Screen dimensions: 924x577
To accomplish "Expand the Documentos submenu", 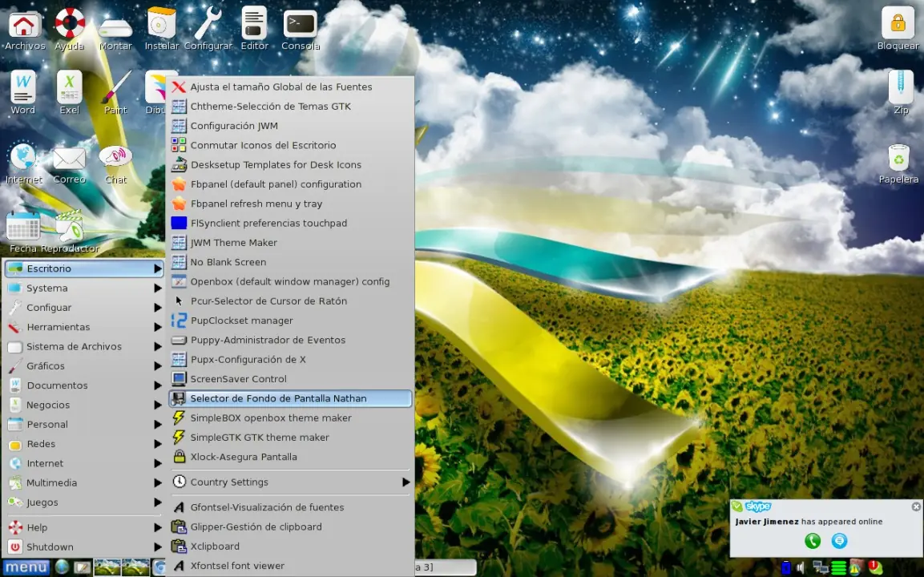I will point(83,385).
